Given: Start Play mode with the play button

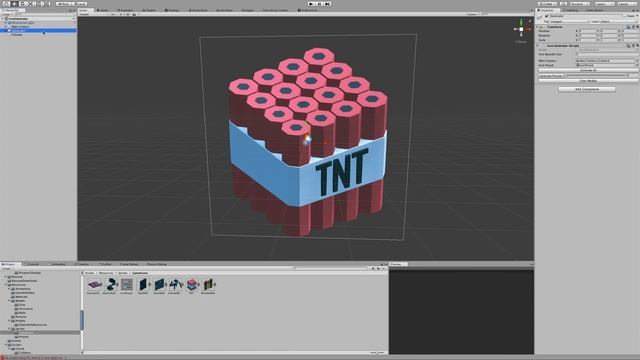Looking at the screenshot, I should pos(312,4).
